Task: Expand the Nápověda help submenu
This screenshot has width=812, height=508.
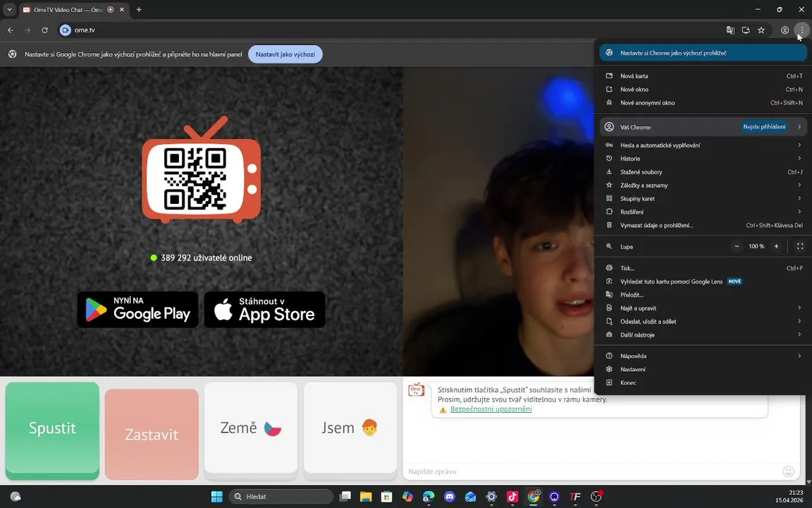Action: 703,356
